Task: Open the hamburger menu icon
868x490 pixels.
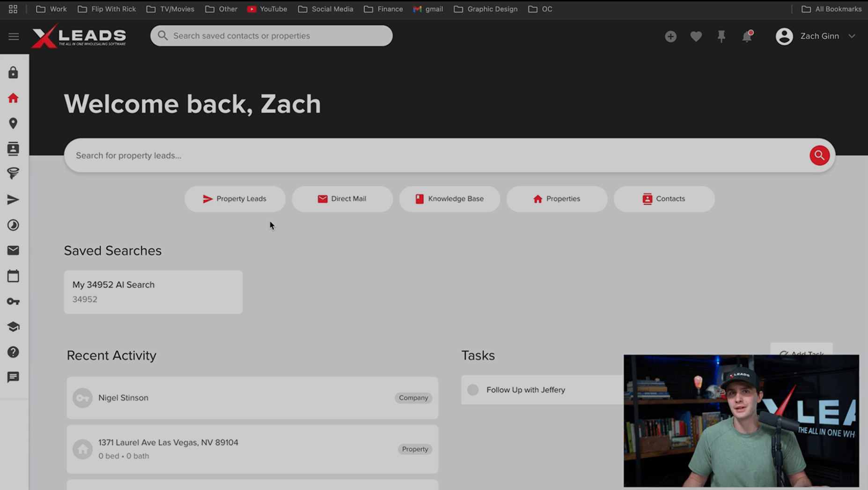Action: [x=14, y=36]
